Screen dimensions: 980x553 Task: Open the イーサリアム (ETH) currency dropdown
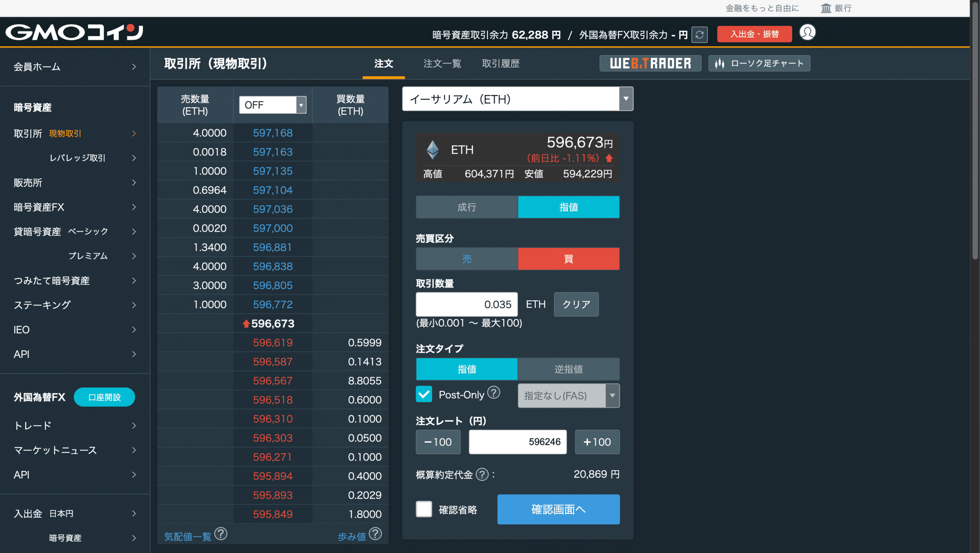(517, 99)
